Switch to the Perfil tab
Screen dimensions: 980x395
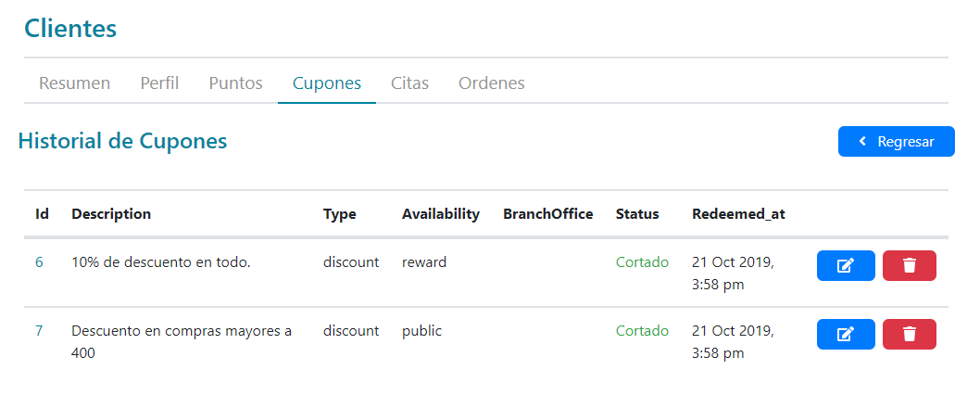click(159, 83)
